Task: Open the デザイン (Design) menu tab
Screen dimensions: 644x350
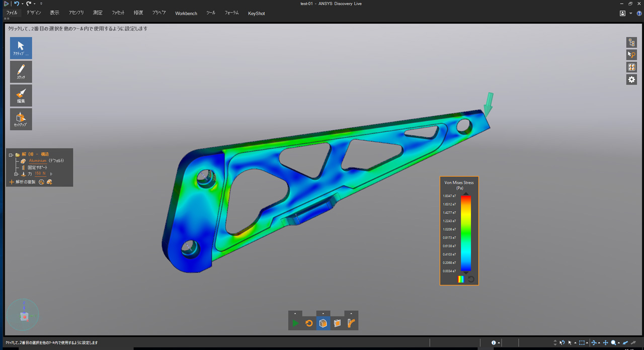Action: [34, 13]
